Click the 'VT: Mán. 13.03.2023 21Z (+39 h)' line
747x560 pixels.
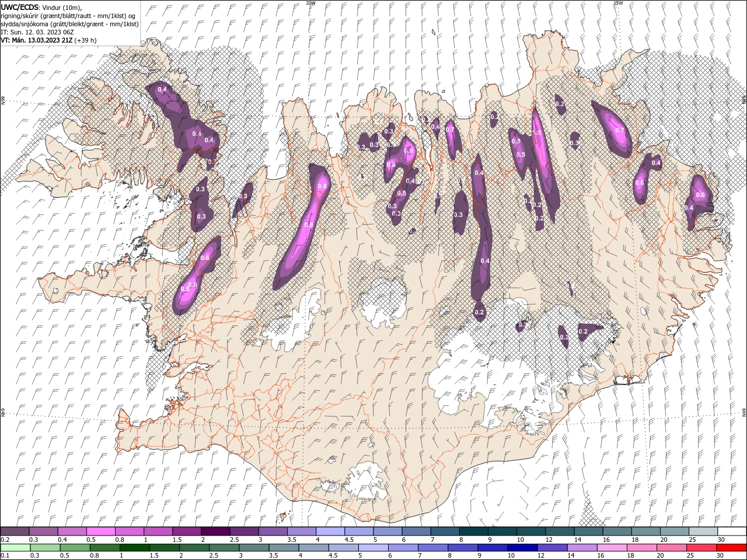[x=49, y=40]
